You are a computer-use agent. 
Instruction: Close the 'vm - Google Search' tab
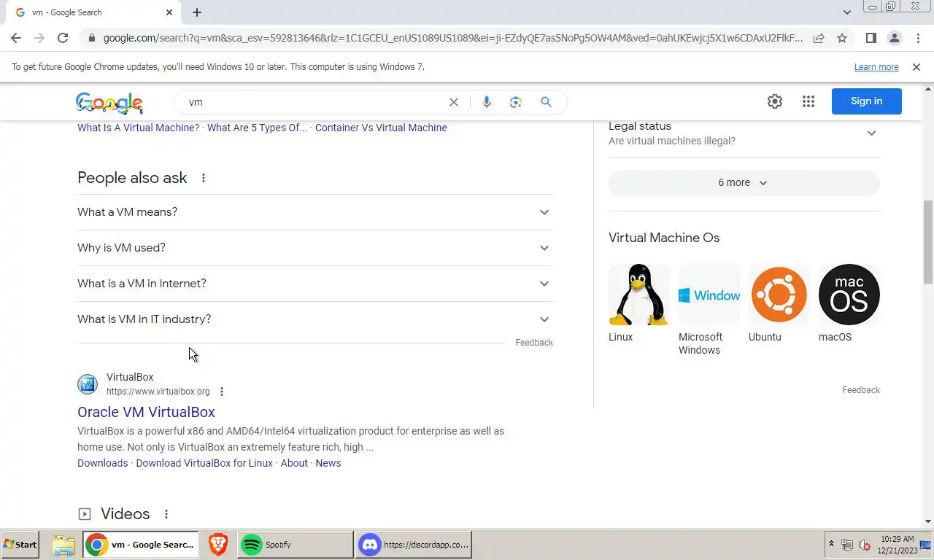click(x=169, y=12)
